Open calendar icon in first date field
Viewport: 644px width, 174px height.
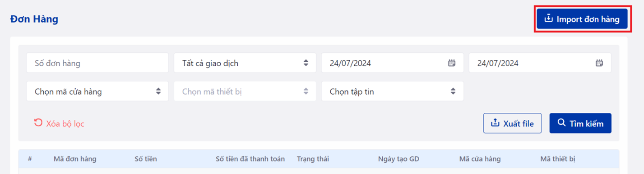[x=452, y=63]
